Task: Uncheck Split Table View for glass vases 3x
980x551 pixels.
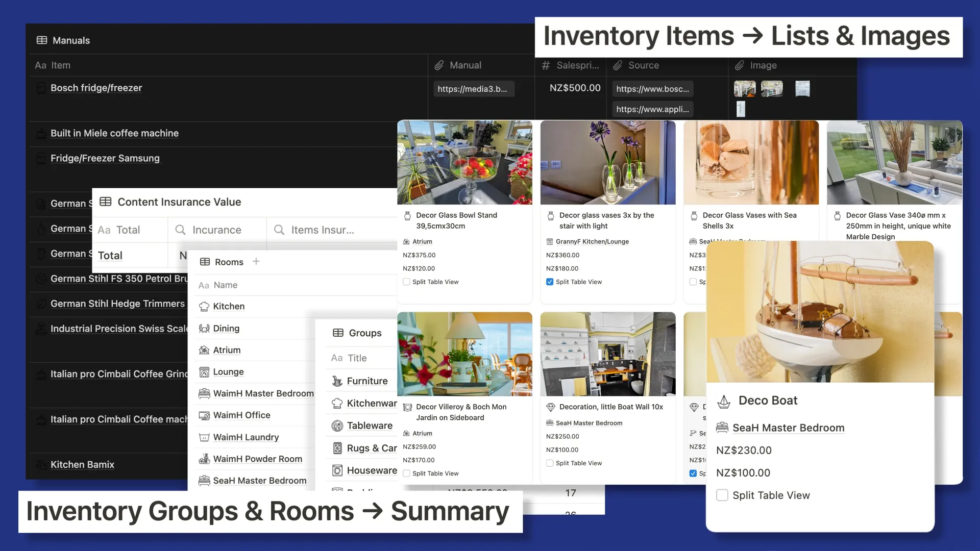Action: point(550,282)
